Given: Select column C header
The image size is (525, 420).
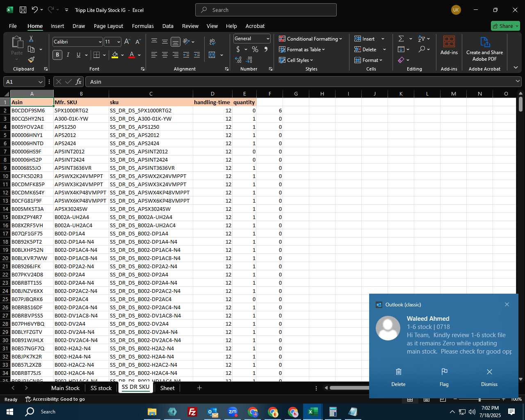Looking at the screenshot, I should (151, 94).
